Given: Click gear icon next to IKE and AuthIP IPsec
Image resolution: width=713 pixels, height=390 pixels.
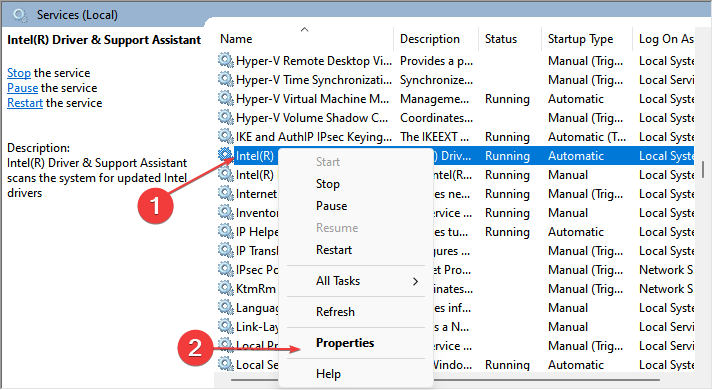Looking at the screenshot, I should pos(225,136).
